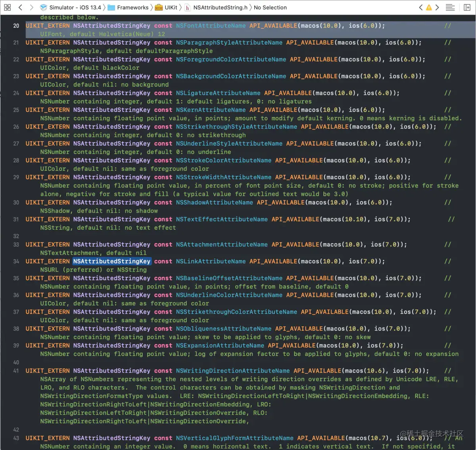Click NSKernAttributeName symbol
This screenshot has height=450, width=476.
tap(211, 110)
